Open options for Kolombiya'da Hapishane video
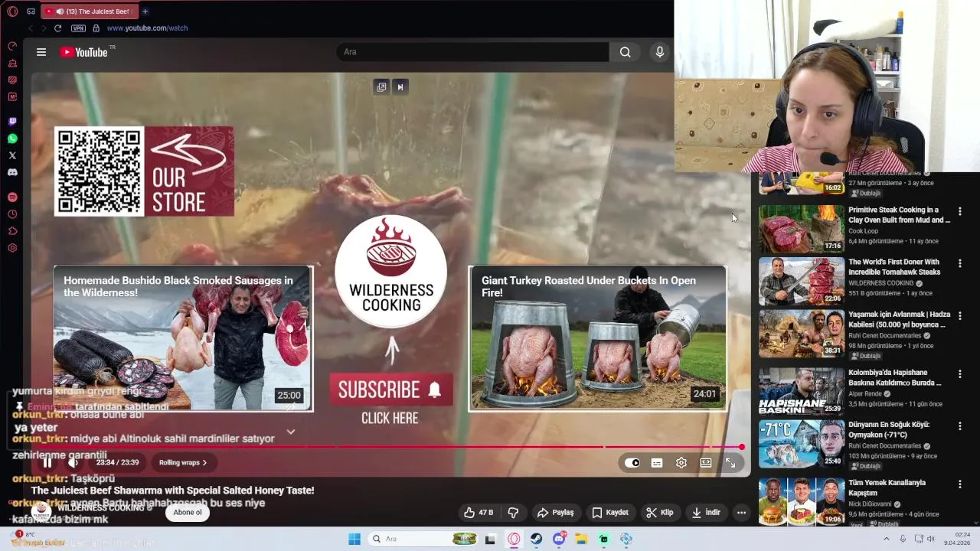 959,373
